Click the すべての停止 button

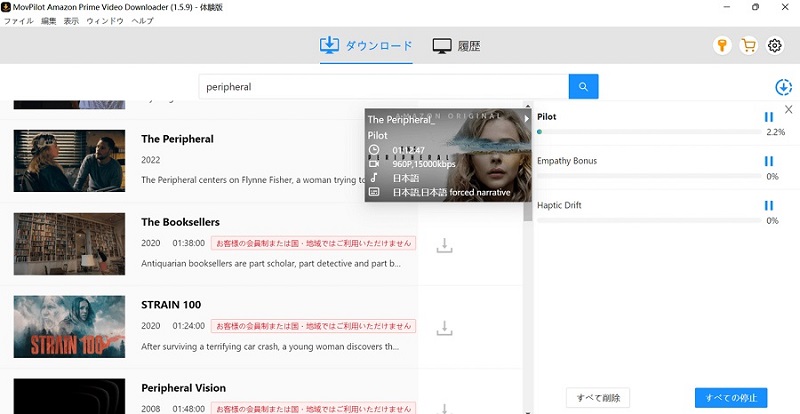[731, 398]
